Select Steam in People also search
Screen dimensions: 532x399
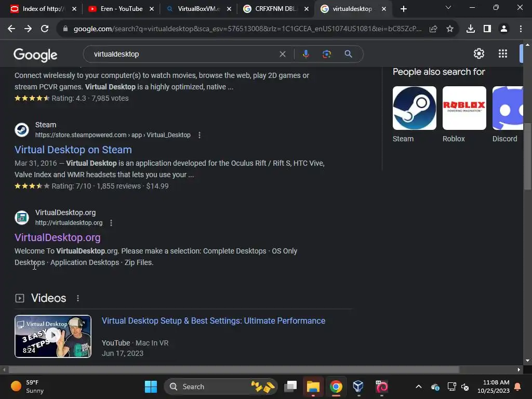tap(414, 114)
